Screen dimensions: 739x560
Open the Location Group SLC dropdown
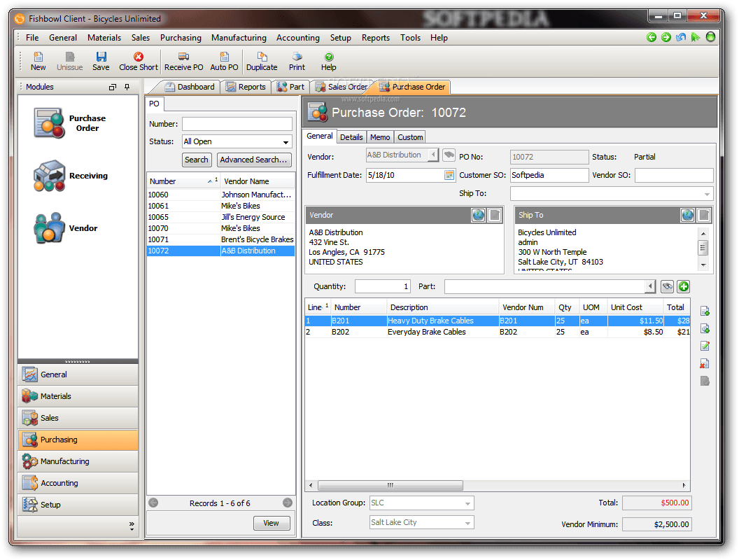[467, 503]
